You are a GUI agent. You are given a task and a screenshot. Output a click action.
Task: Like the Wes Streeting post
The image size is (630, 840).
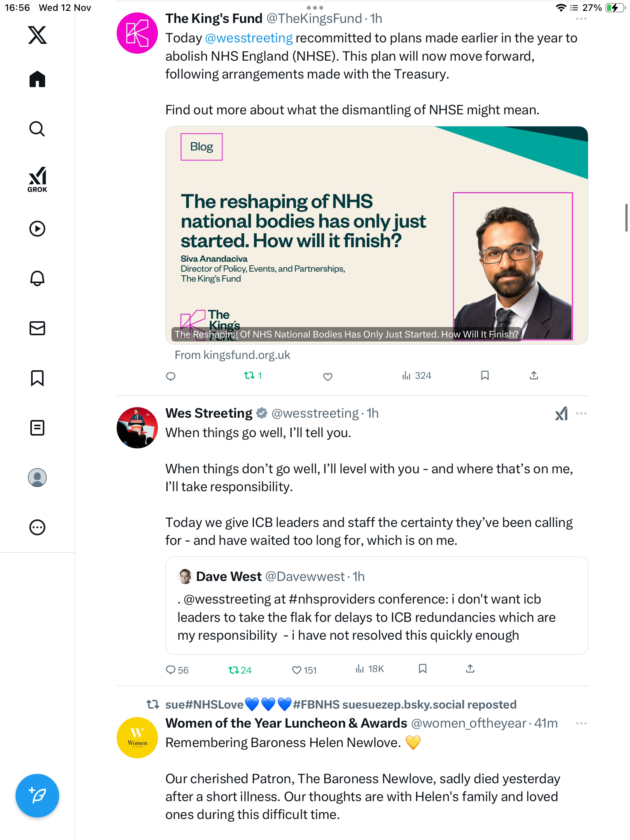[297, 670]
